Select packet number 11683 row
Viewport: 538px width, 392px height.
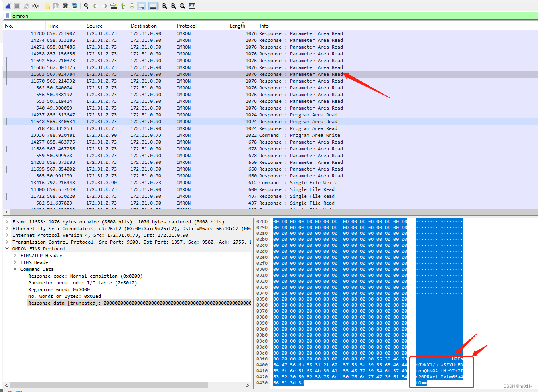click(270, 74)
